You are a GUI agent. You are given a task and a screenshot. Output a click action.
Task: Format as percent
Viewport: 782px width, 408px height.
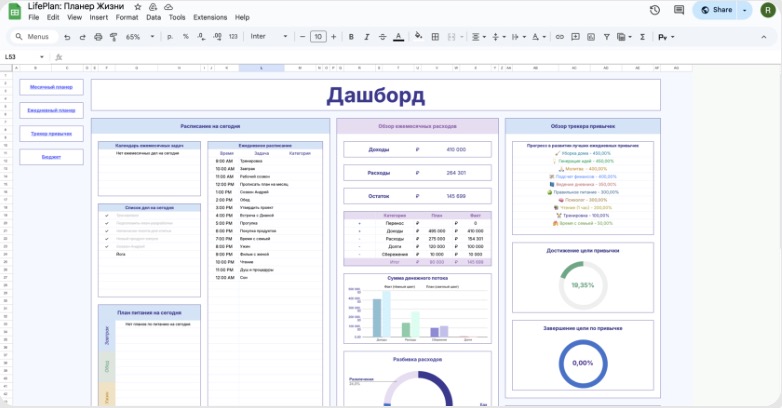point(186,37)
